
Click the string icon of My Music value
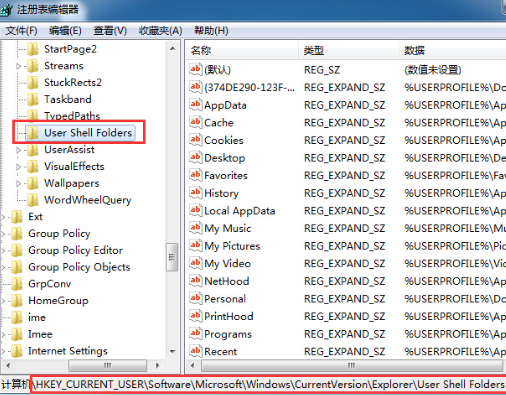point(196,228)
